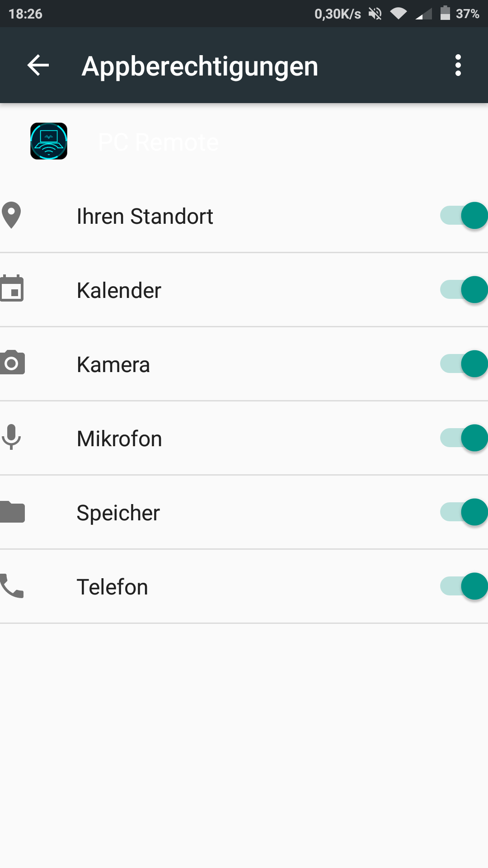Tap the Appberechtigungen title
Viewport: 488px width, 868px height.
200,66
